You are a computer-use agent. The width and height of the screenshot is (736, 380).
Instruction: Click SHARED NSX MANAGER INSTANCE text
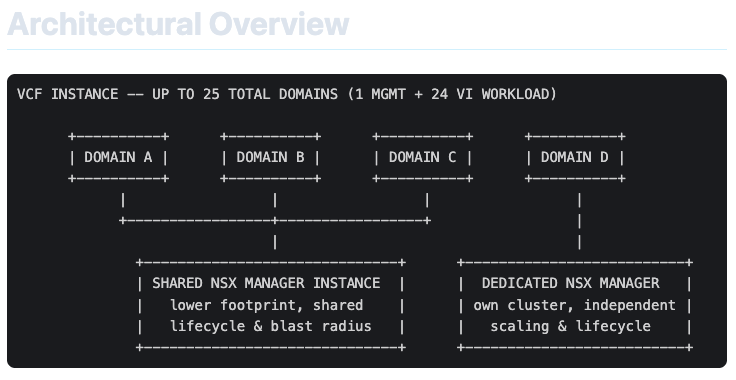pyautogui.click(x=266, y=283)
